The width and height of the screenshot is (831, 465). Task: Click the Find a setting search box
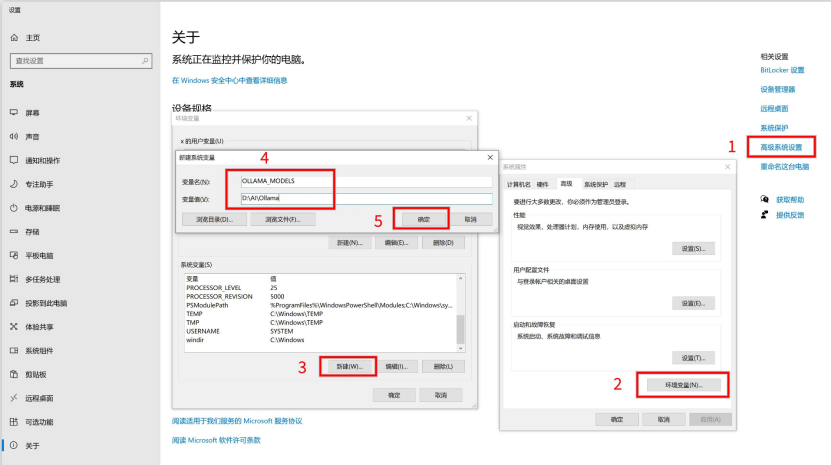click(x=81, y=61)
